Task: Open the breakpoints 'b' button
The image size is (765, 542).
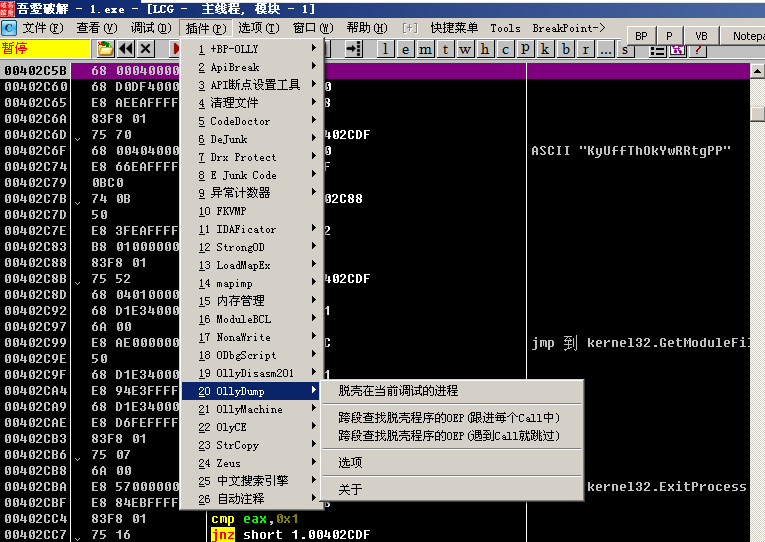Action: 565,49
